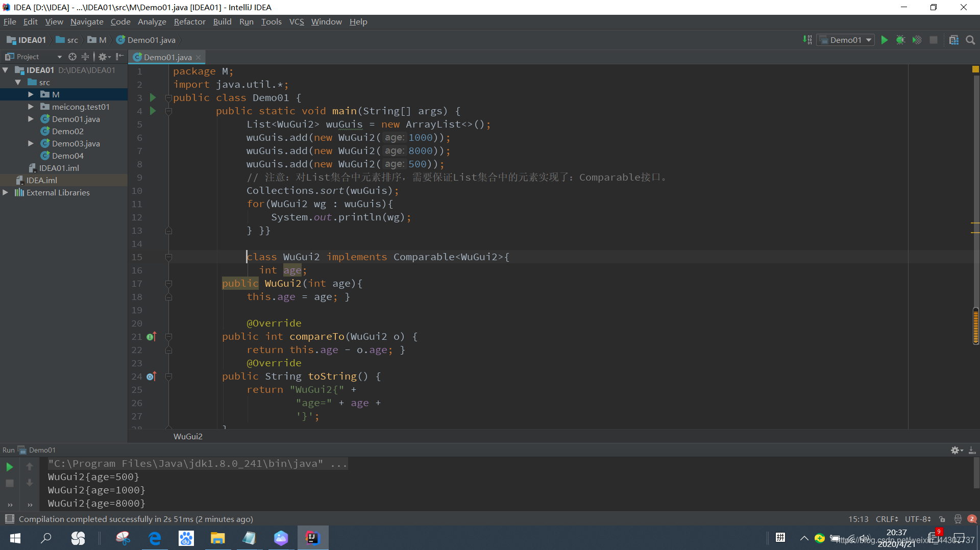Screen dimensions: 980x550
Task: Click IDEA01 in navigation breadcrumb
Action: [x=26, y=40]
